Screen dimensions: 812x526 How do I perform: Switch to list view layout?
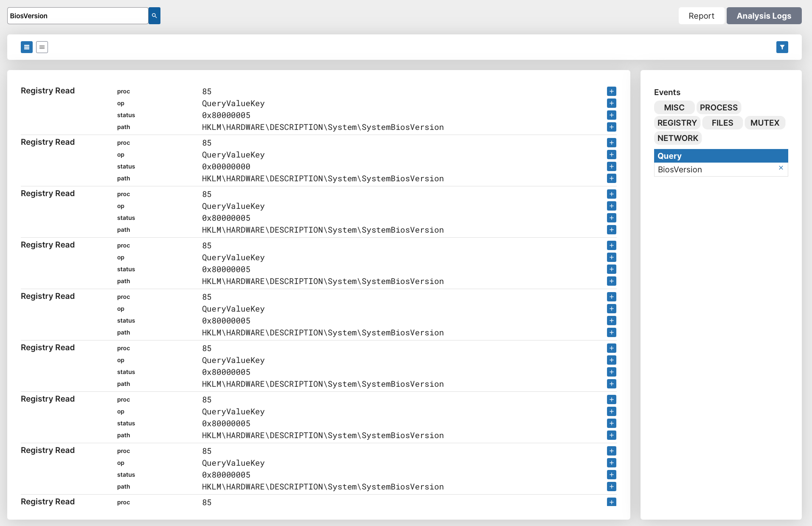click(x=27, y=47)
